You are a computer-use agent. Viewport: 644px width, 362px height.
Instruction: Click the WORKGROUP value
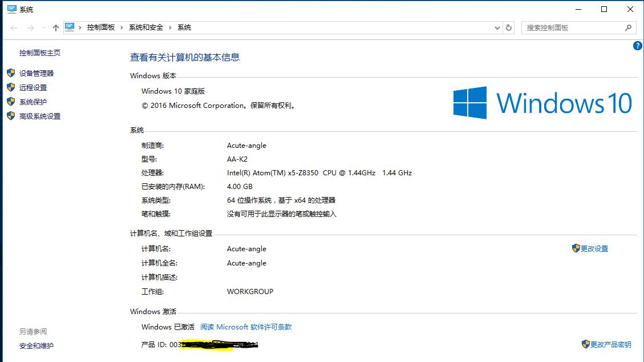pos(250,292)
